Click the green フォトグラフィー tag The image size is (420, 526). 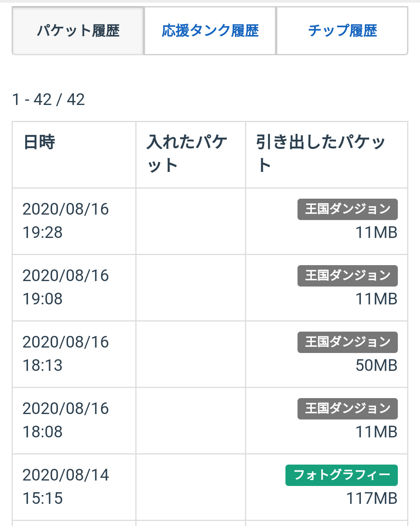tap(341, 475)
